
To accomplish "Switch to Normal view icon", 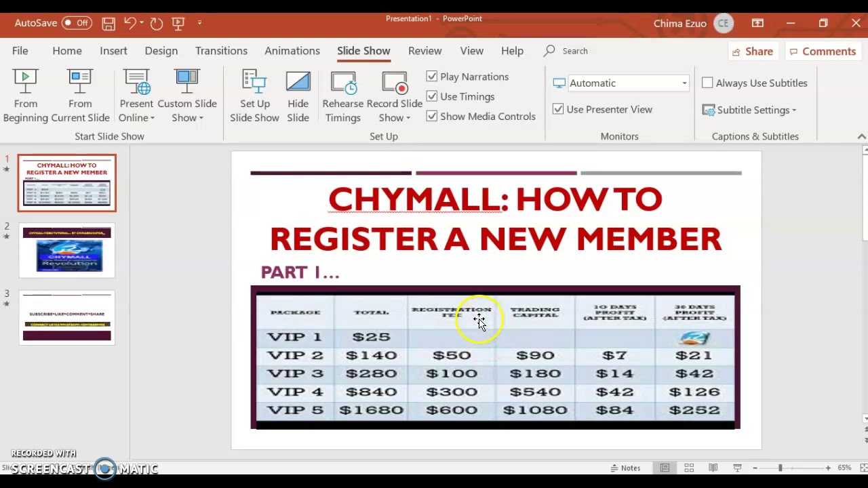I will coord(665,468).
